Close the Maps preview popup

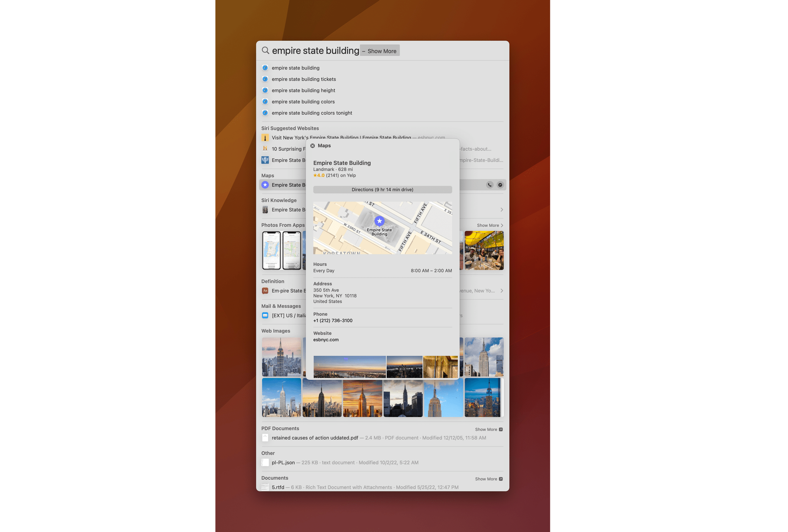(312, 146)
